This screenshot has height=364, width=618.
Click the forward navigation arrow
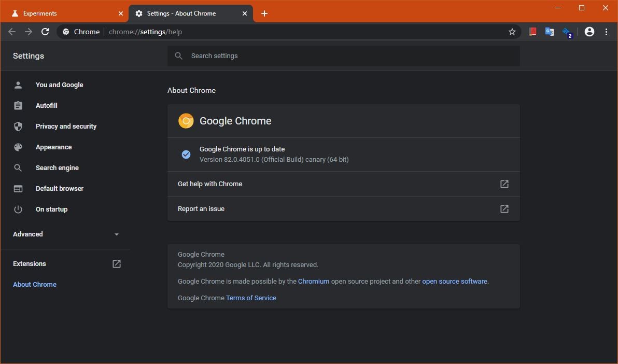[x=29, y=32]
